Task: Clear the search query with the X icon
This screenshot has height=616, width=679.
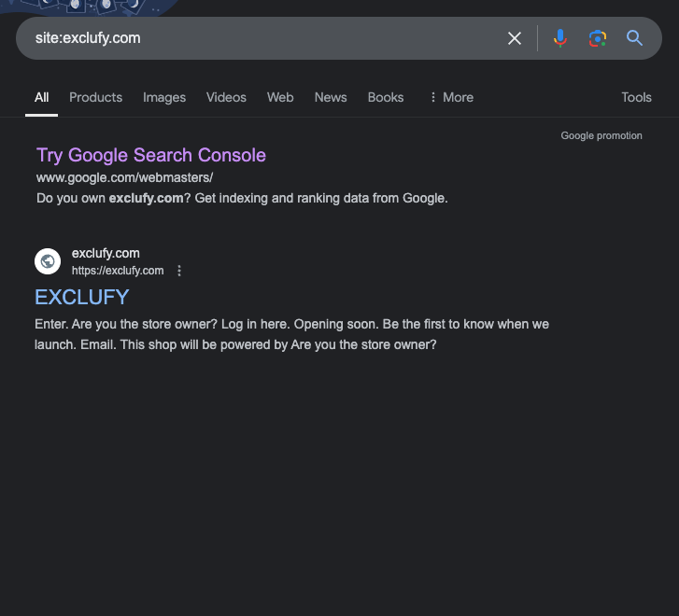Action: (x=515, y=38)
